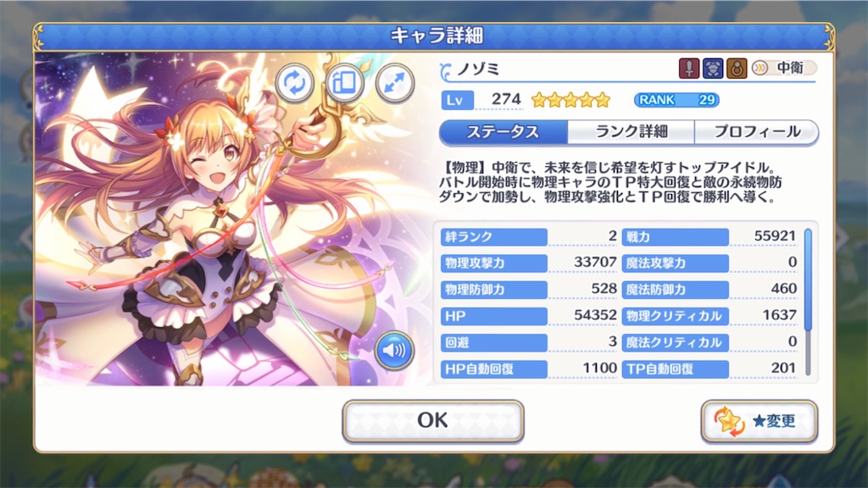
Task: Play the character voice speaker icon
Action: (394, 350)
